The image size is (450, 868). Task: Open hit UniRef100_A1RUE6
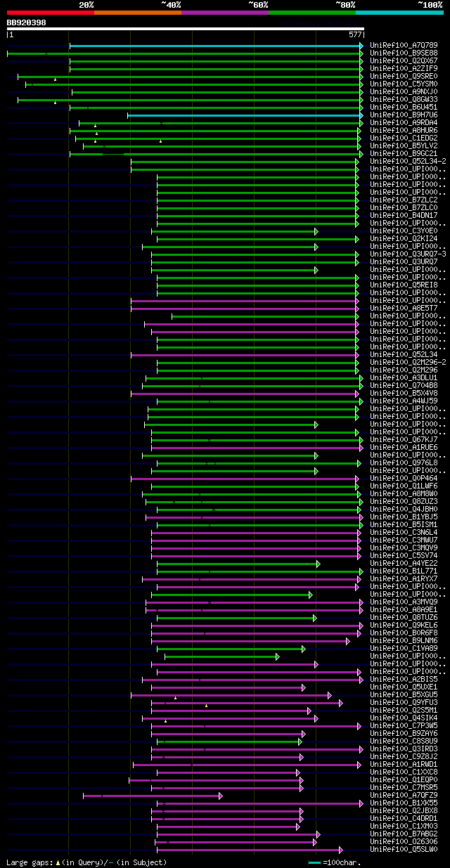[x=404, y=448]
